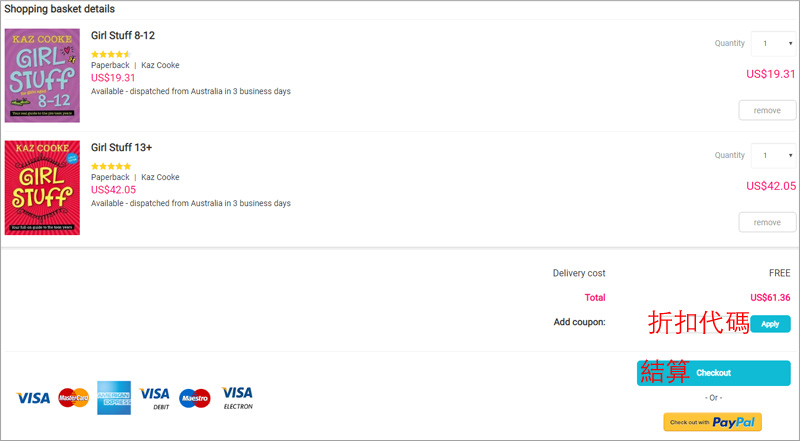800x441 pixels.
Task: Open the Girl Stuff 13+ title link
Action: coord(121,147)
